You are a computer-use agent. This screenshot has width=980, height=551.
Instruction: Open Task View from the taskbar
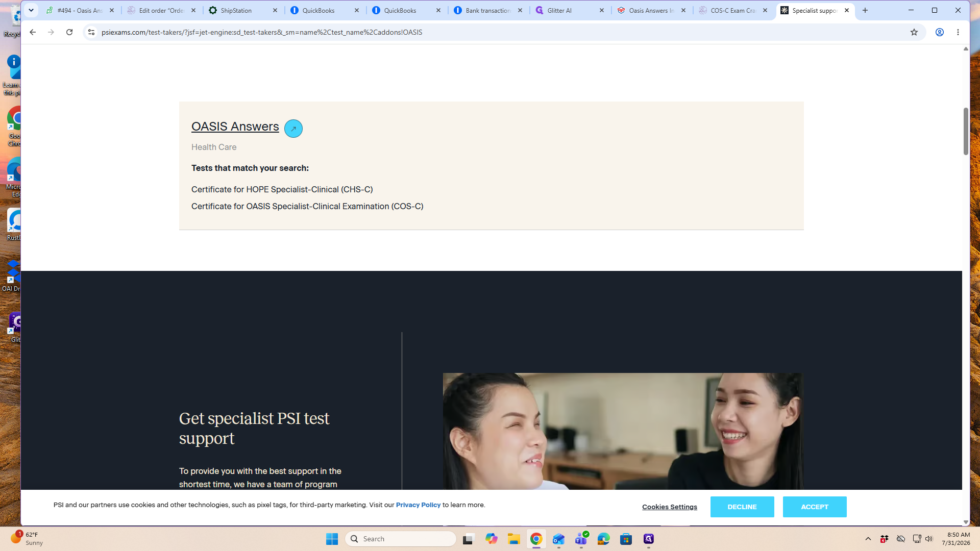click(469, 539)
